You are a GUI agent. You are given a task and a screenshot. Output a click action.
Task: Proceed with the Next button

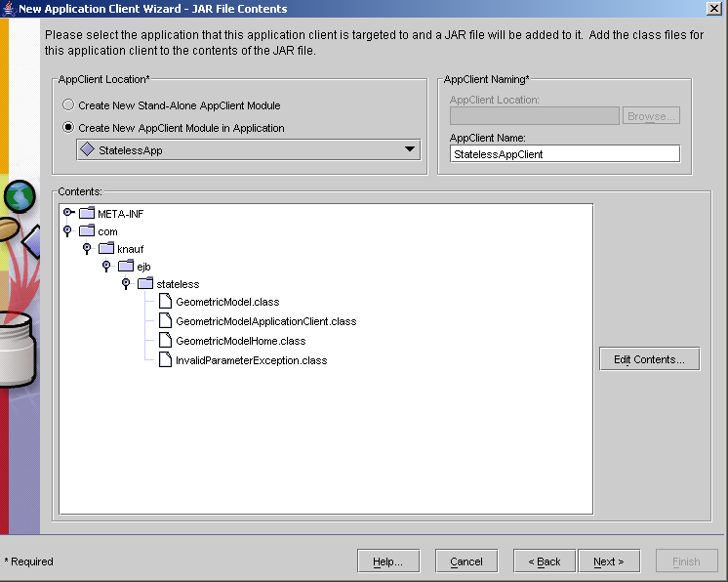pos(609,561)
